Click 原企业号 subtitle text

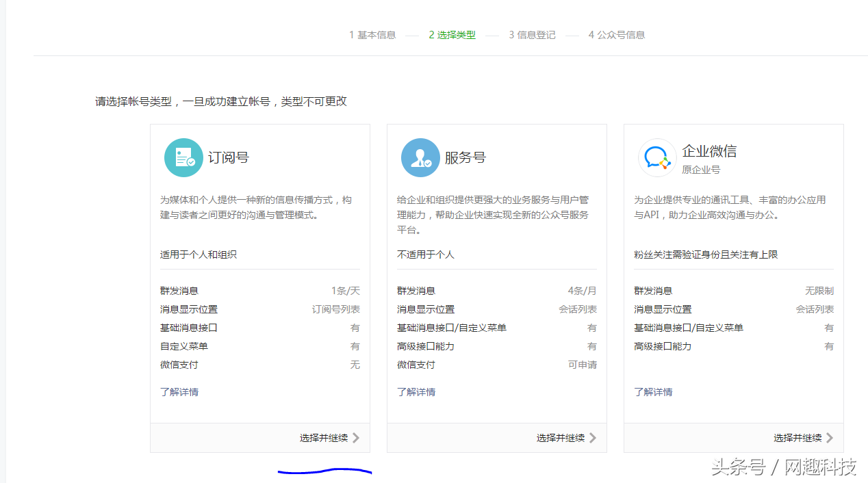tap(701, 170)
